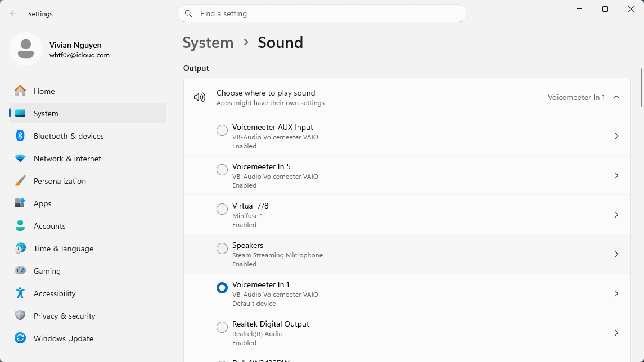Open the Gaming controller icon
This screenshot has width=644, height=362.
coord(20,271)
